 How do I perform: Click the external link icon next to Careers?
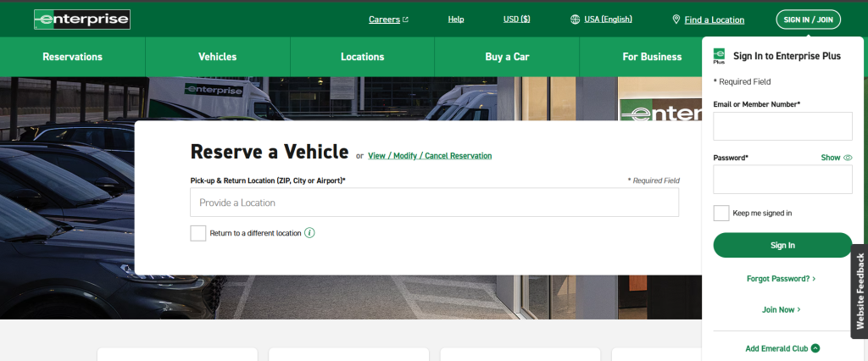(405, 19)
